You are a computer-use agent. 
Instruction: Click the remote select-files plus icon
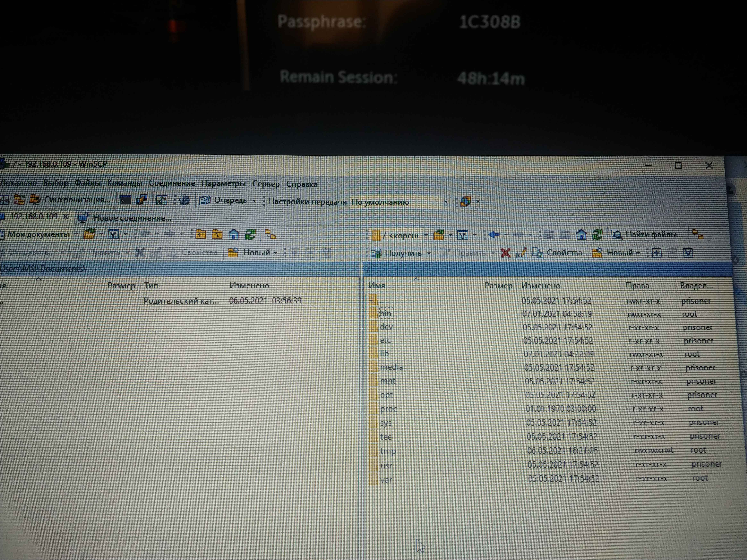(657, 253)
